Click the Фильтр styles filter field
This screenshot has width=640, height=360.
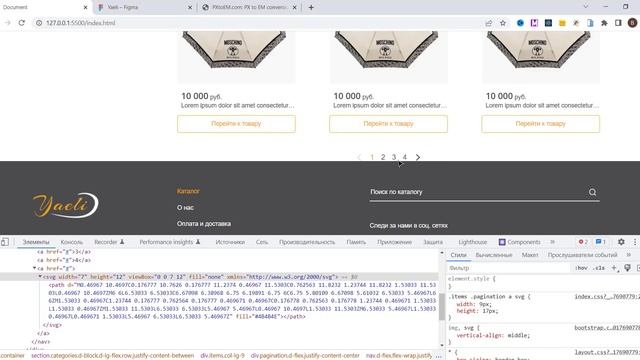tap(509, 268)
